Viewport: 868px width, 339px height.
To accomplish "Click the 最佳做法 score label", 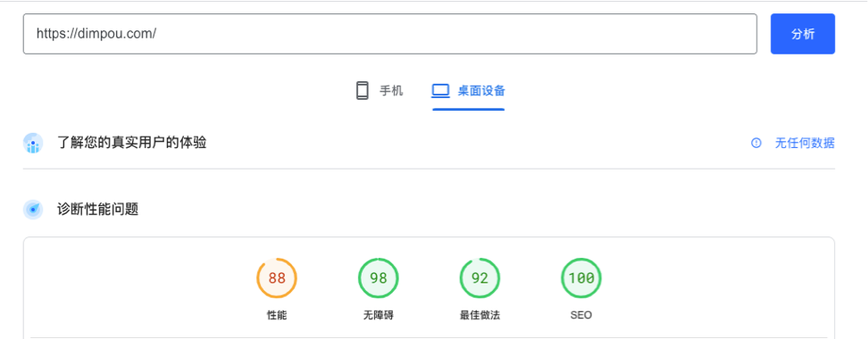I will (480, 315).
